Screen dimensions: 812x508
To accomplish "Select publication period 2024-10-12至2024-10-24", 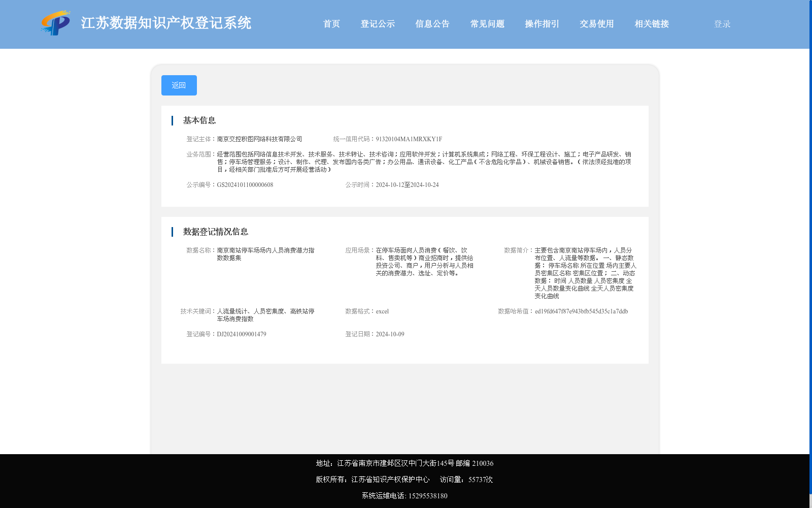I will coord(407,185).
